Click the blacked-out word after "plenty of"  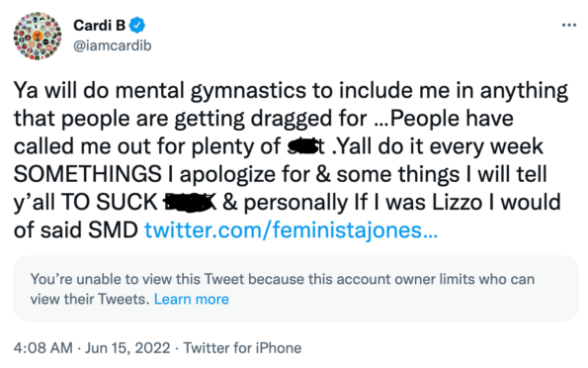point(305,146)
